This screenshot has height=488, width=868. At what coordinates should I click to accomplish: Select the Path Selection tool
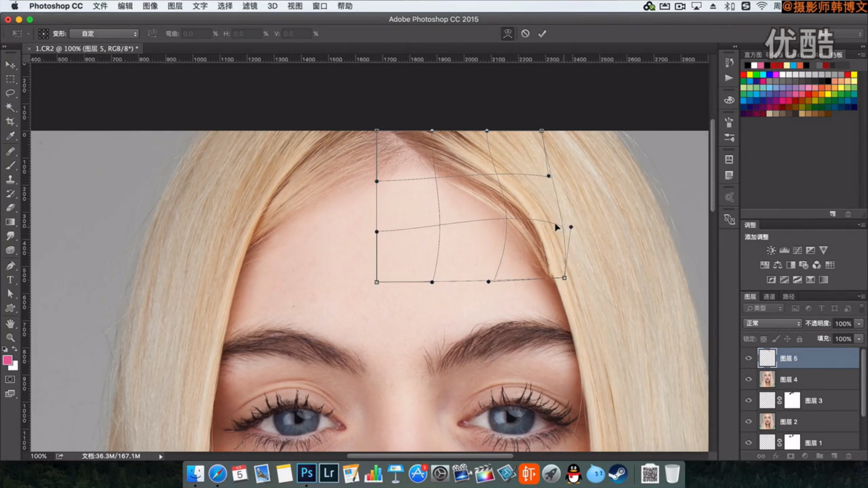pyautogui.click(x=10, y=294)
